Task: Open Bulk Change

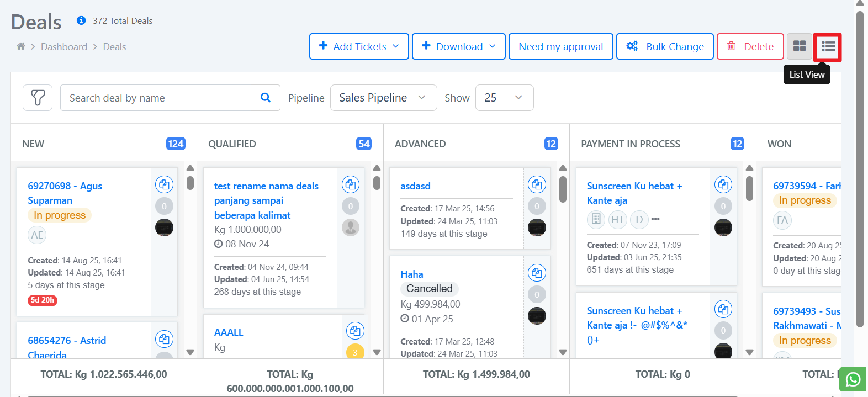Action: (x=665, y=46)
